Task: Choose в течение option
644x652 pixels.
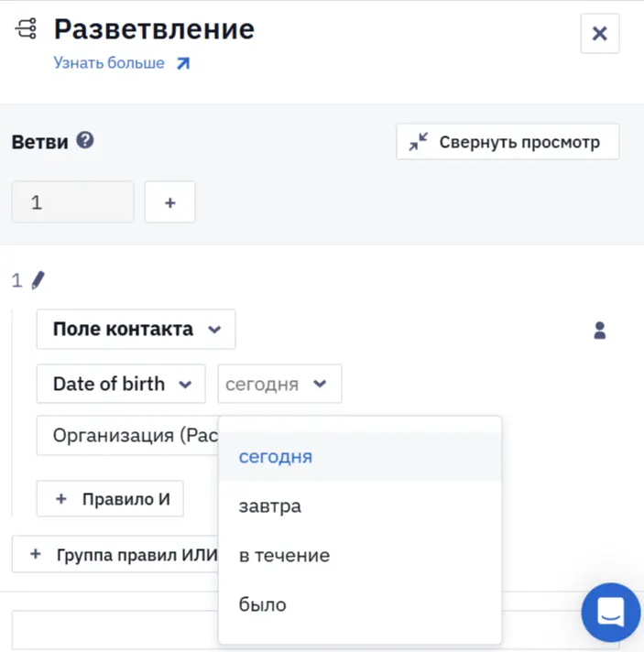Action: (360, 556)
